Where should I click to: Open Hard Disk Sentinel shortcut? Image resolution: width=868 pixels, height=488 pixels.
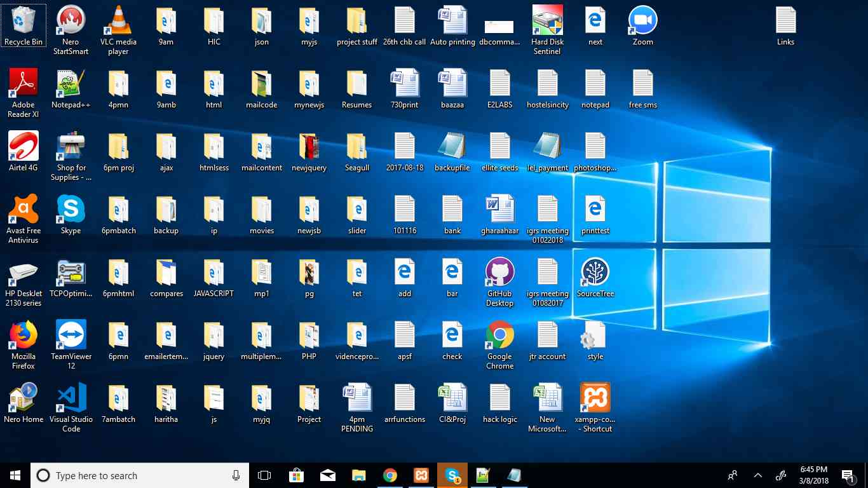coord(547,21)
